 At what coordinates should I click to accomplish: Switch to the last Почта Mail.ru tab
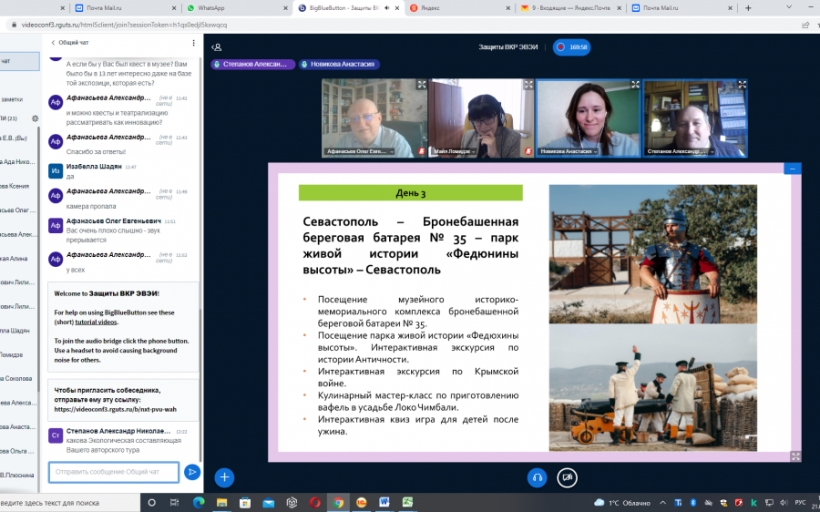pyautogui.click(x=681, y=8)
